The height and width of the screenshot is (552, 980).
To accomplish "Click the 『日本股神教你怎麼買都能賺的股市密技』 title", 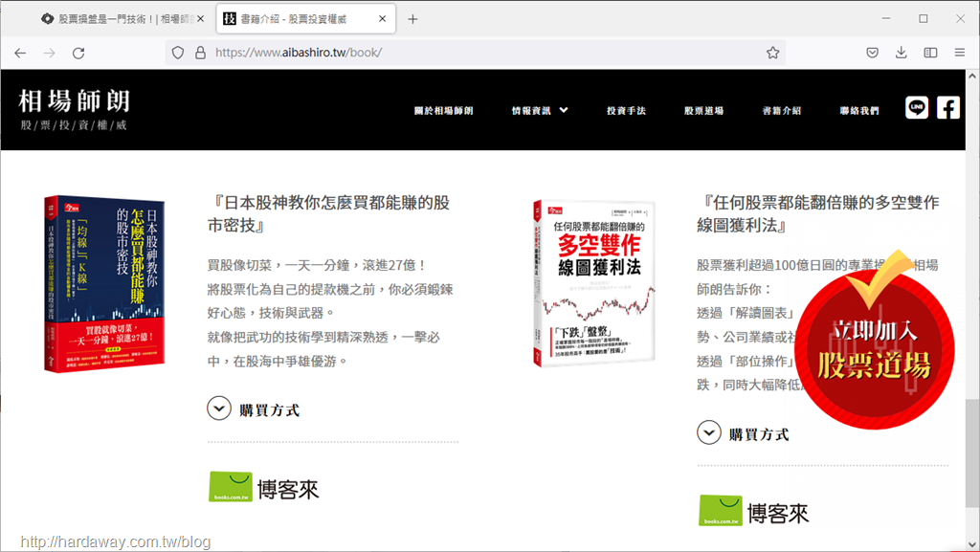I will (329, 213).
